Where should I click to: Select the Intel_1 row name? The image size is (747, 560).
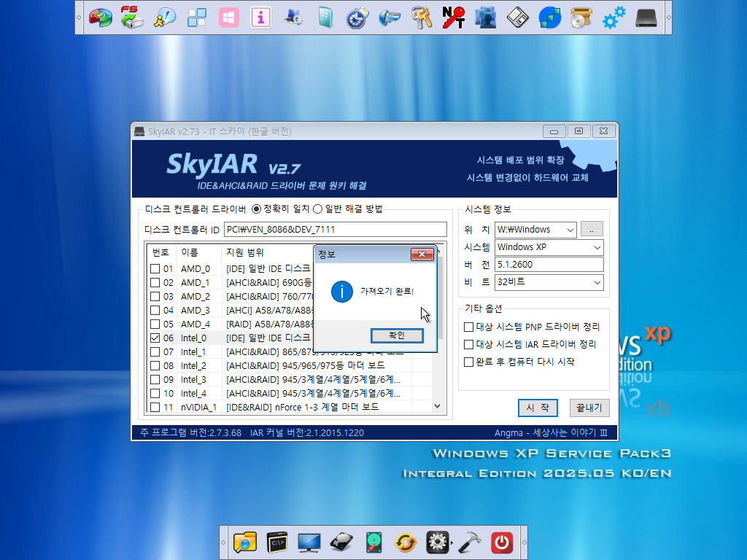point(193,352)
